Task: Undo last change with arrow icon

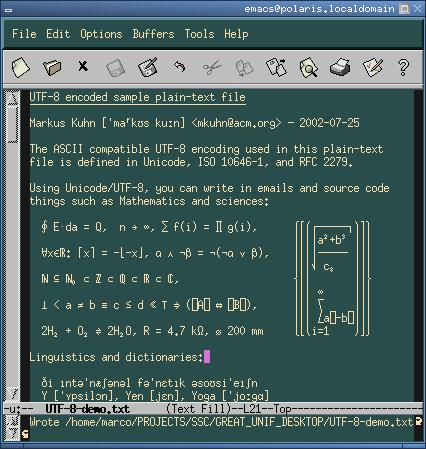Action: click(180, 66)
